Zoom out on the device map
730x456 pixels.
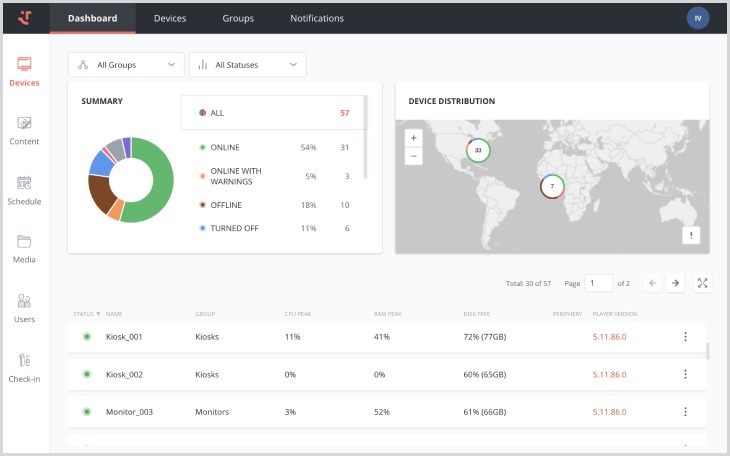coord(414,156)
